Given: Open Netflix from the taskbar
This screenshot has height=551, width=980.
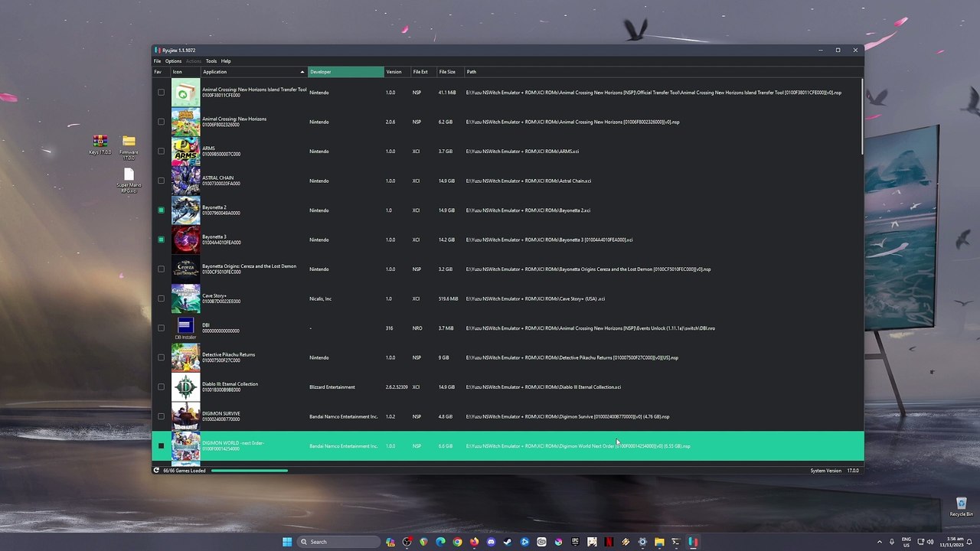Looking at the screenshot, I should [609, 542].
